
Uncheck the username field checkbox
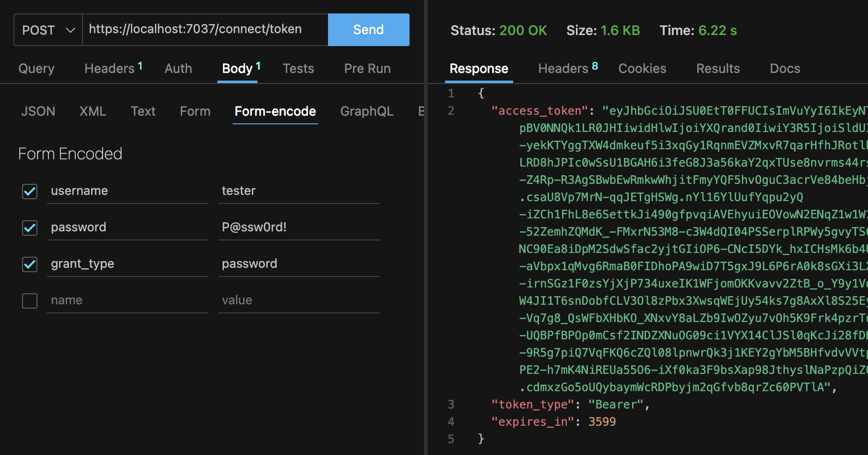[x=30, y=192]
